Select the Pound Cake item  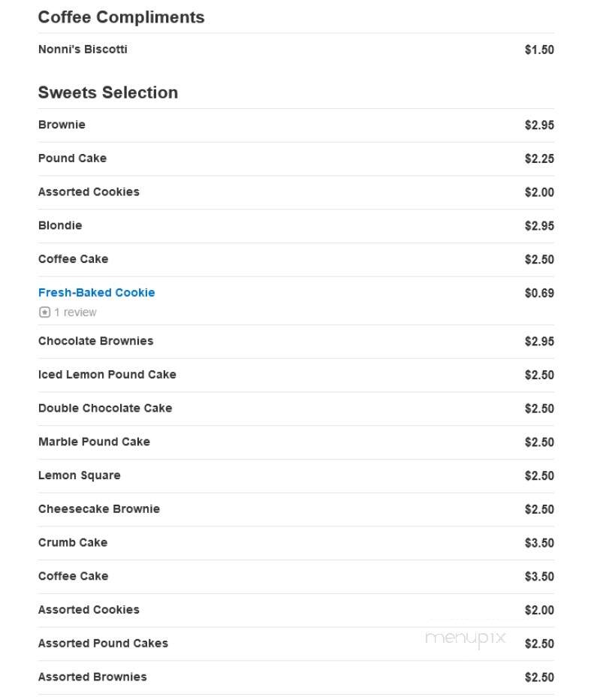coord(72,158)
